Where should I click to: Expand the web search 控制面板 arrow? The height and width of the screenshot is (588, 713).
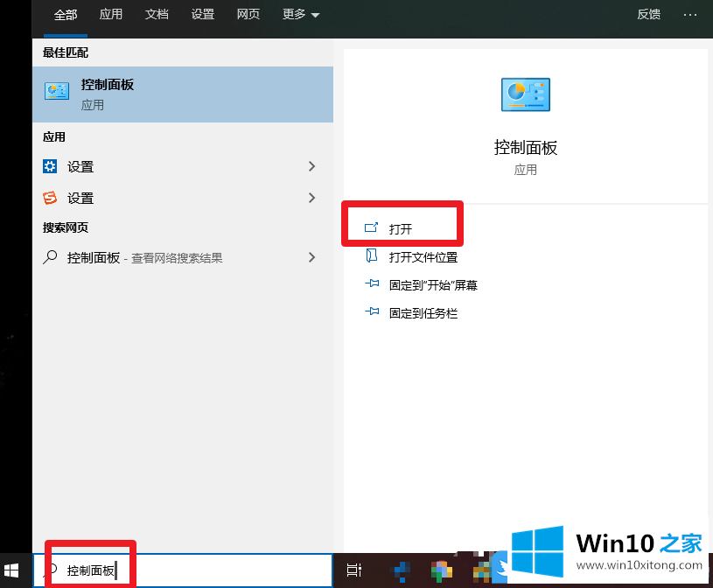(x=312, y=257)
